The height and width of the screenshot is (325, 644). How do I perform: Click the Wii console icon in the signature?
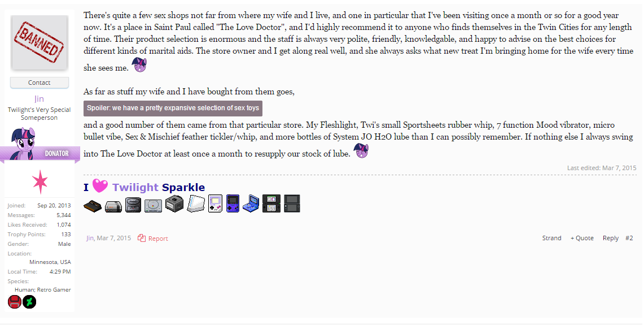coord(195,203)
